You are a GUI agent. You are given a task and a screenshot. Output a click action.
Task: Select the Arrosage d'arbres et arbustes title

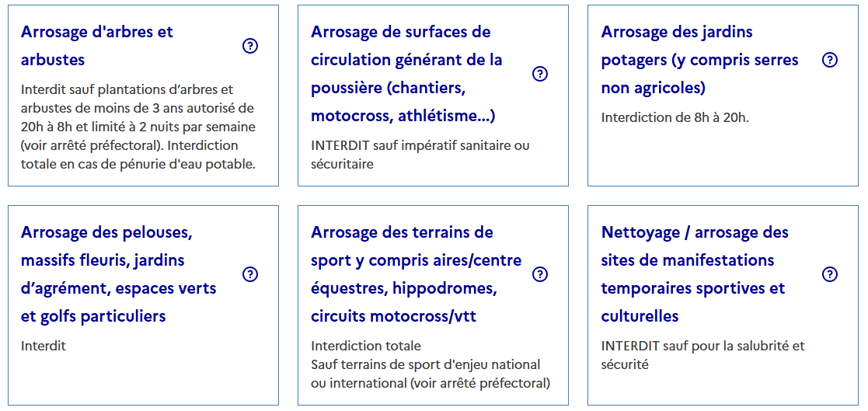point(97,46)
